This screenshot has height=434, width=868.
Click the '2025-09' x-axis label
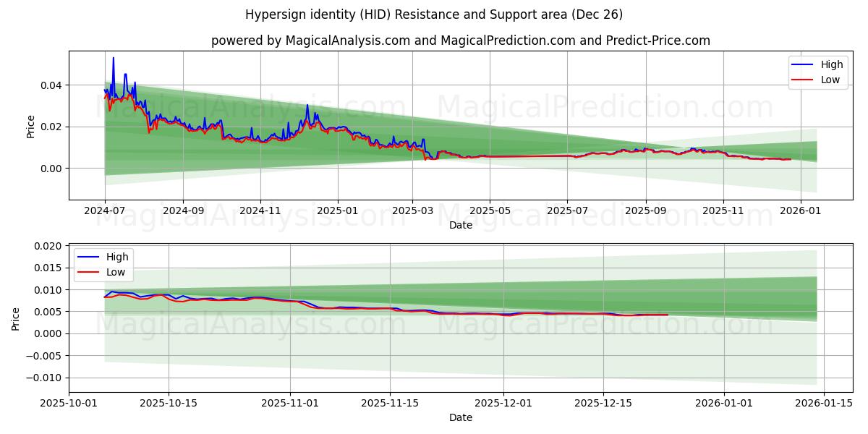pos(645,211)
